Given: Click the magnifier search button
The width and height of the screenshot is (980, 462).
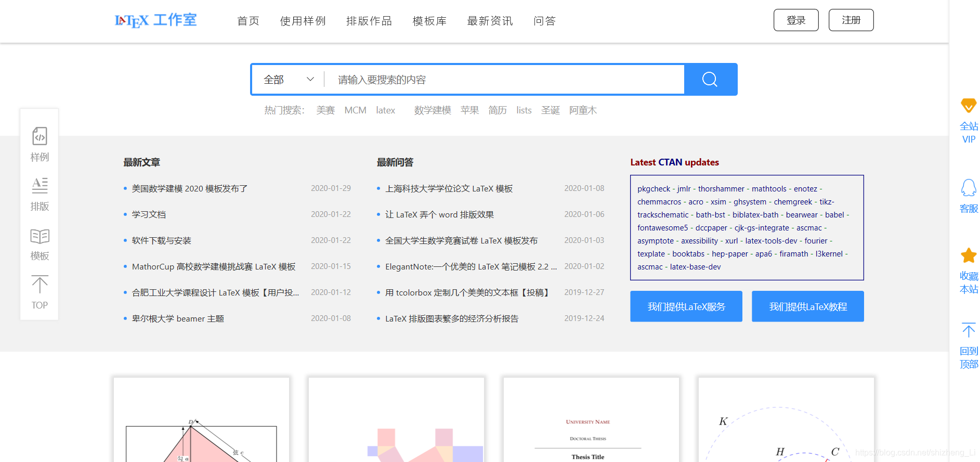Looking at the screenshot, I should [710, 80].
